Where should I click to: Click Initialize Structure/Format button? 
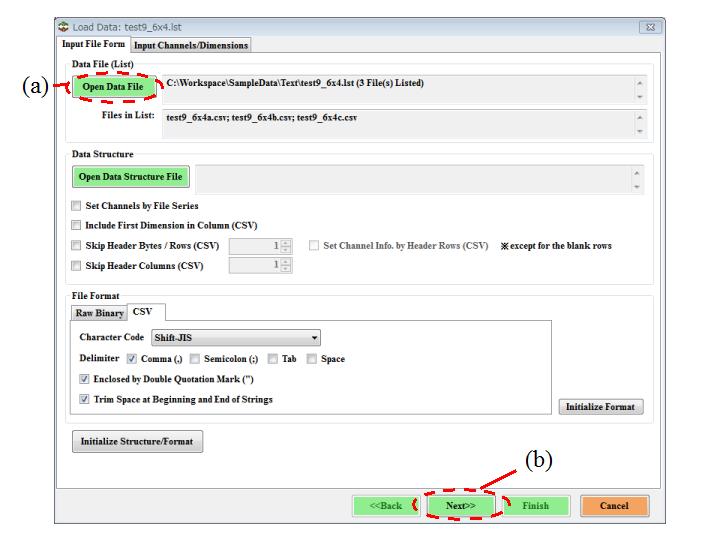pyautogui.click(x=137, y=441)
